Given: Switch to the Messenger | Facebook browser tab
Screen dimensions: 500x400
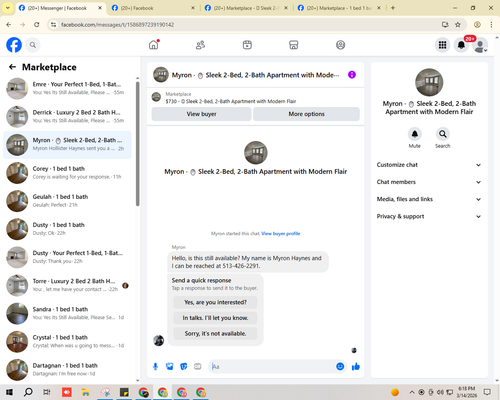Looking at the screenshot, I should coord(61,8).
